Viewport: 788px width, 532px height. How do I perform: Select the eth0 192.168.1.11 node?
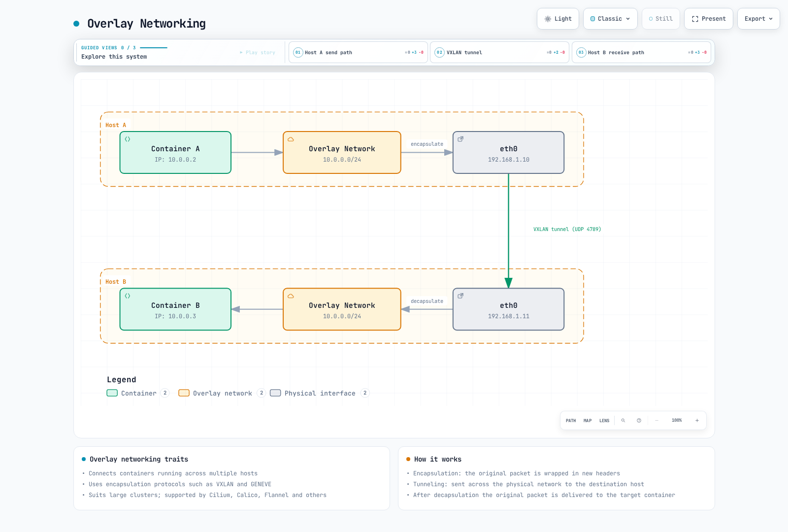(508, 309)
